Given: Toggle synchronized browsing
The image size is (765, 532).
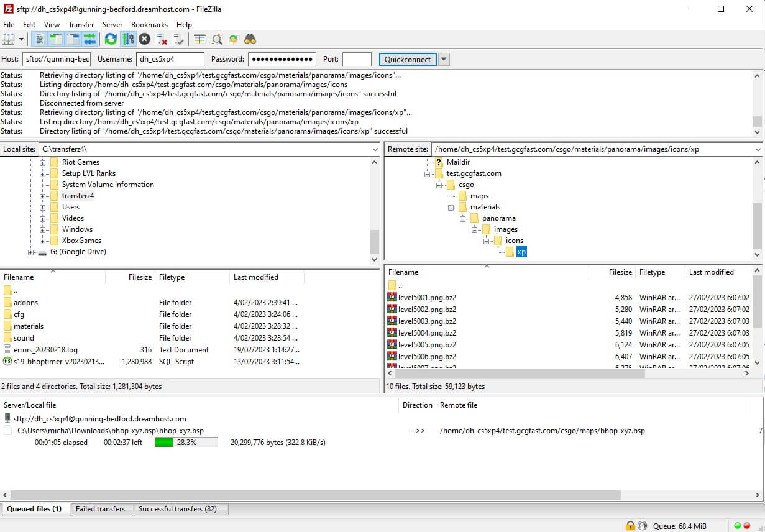Looking at the screenshot, I should click(233, 39).
